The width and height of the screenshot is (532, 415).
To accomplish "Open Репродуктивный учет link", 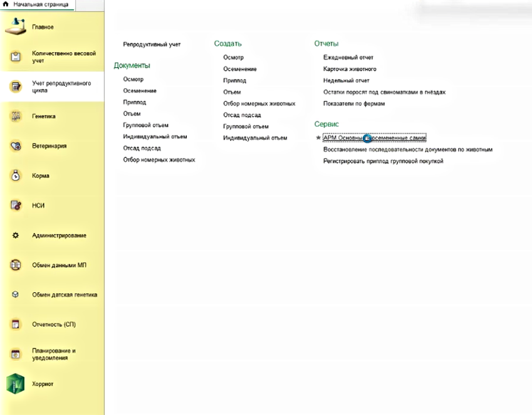I will 152,45.
